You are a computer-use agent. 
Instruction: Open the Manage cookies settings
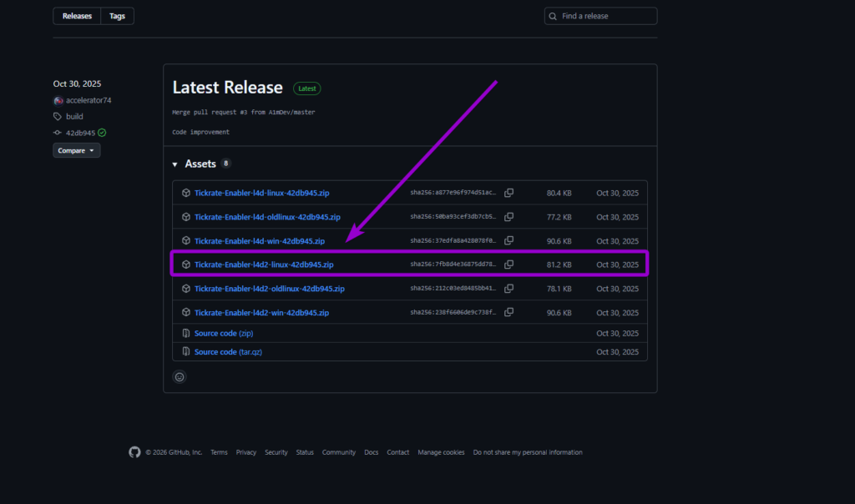[441, 451]
